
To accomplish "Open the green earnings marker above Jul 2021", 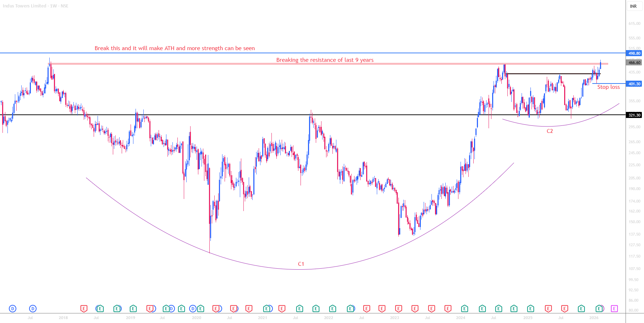I will tap(299, 309).
